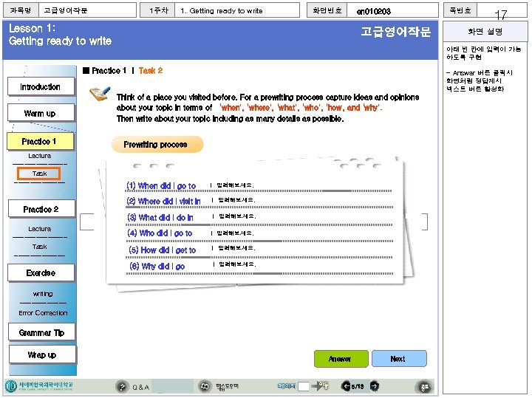This screenshot has width=532, height=398.
Task: Go to previous page arrow icon
Action: (346, 386)
